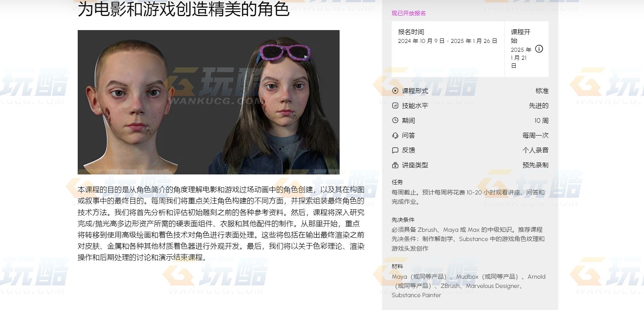Click the play icon next to 课程形式
The height and width of the screenshot is (316, 644).
click(x=395, y=91)
